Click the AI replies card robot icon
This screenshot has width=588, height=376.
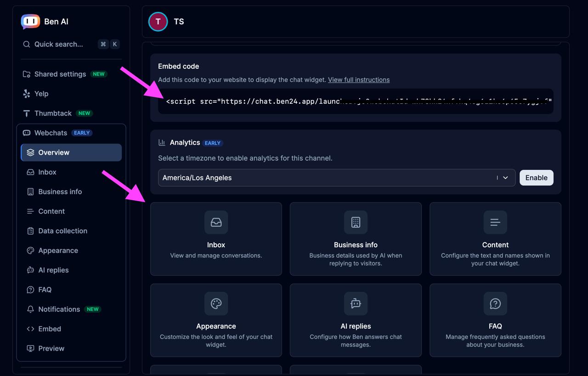356,303
